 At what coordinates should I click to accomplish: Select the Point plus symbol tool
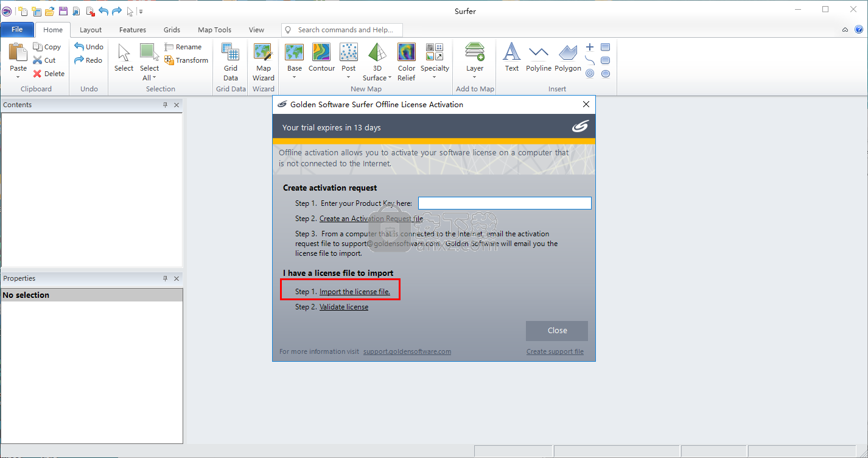590,47
